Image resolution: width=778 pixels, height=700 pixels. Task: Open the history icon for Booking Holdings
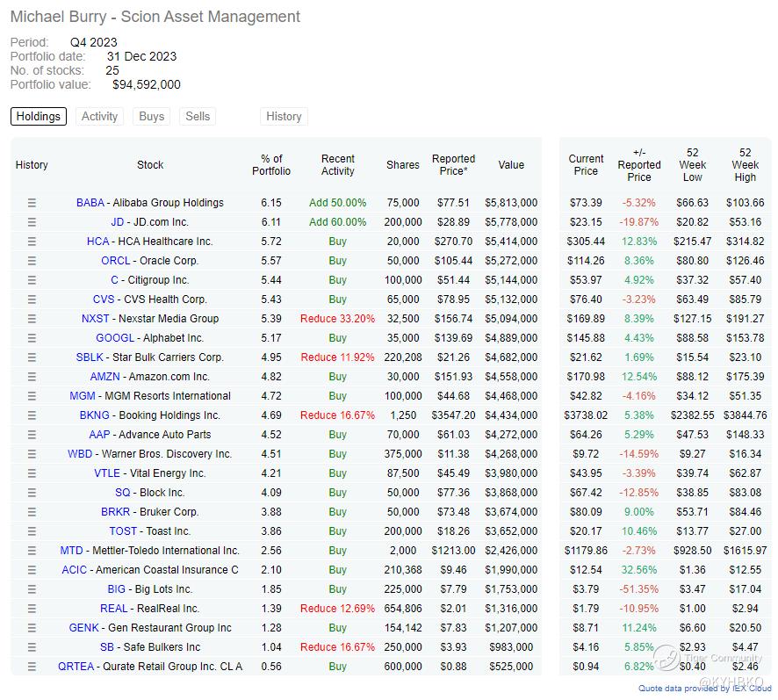tap(32, 415)
